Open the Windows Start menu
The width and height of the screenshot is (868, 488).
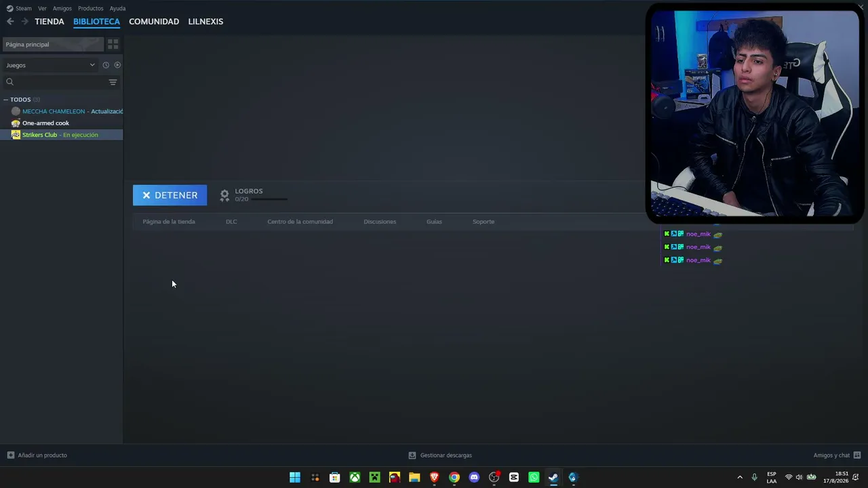[x=295, y=477]
